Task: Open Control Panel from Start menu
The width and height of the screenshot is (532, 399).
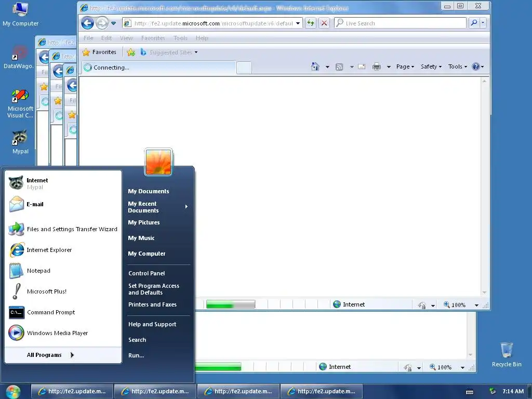Action: pyautogui.click(x=147, y=273)
